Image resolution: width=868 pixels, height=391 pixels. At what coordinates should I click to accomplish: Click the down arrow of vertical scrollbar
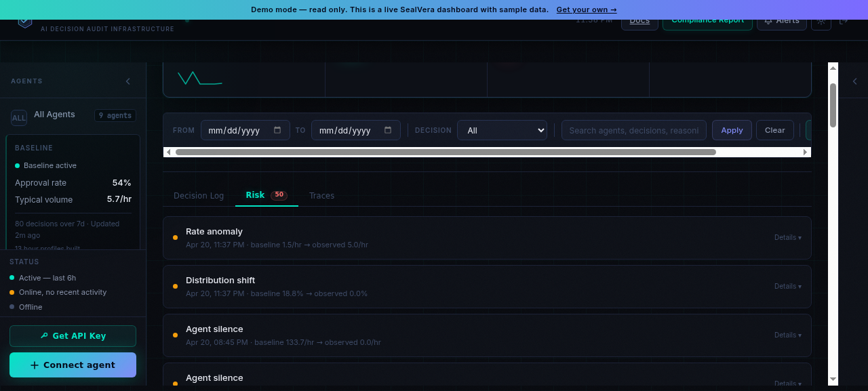point(833,379)
